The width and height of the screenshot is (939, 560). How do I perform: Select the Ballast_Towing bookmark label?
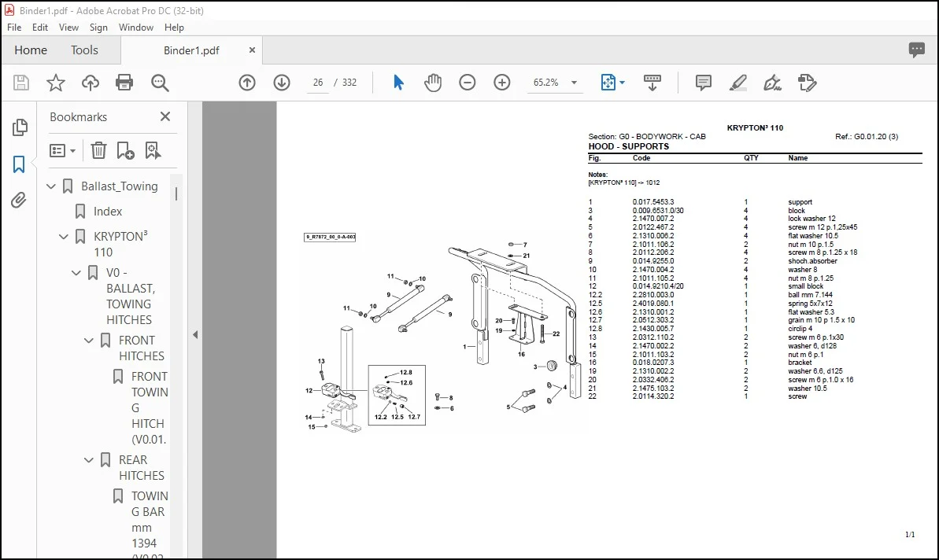click(120, 186)
